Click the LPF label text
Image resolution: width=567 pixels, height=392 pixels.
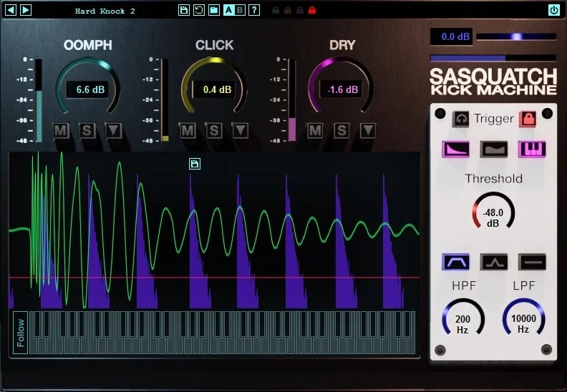523,285
